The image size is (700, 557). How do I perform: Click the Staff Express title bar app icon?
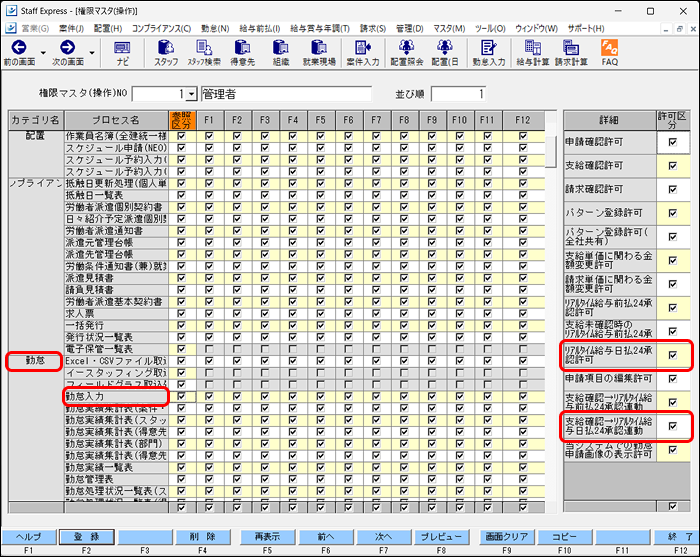pos(11,11)
